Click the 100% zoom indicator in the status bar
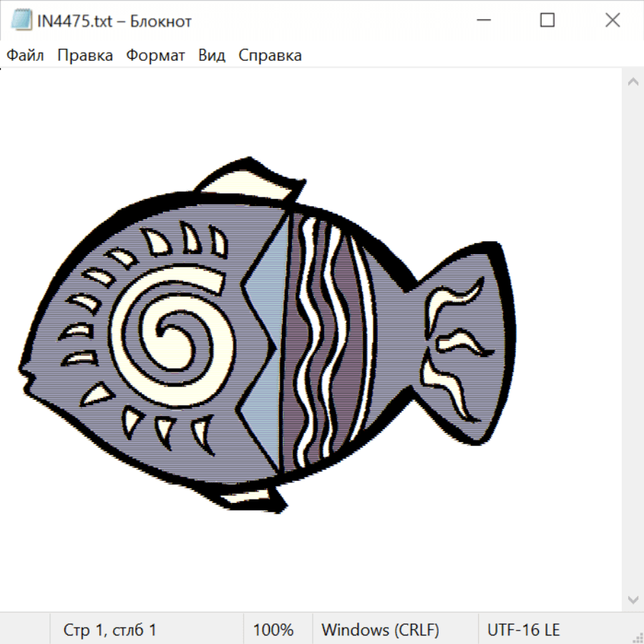The width and height of the screenshot is (644, 644). point(273,630)
